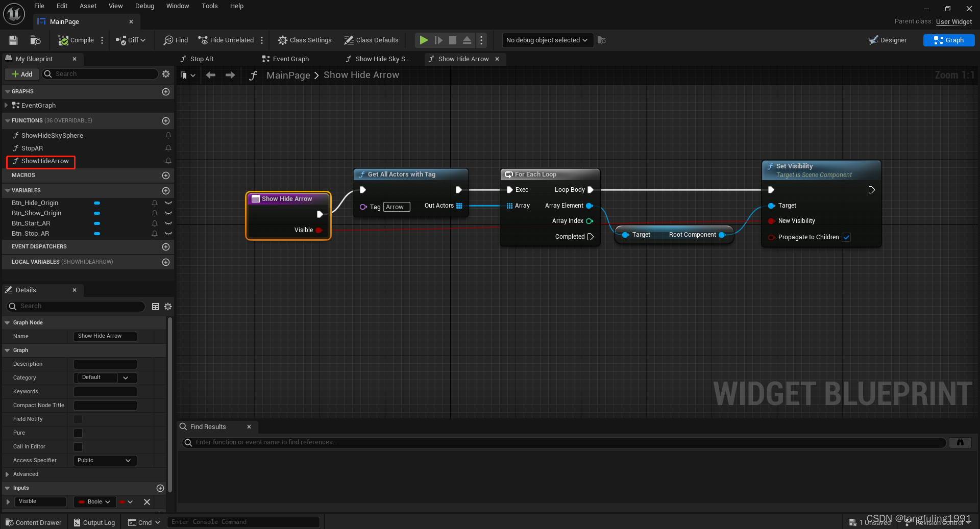Open the graph bookmarks dropdown
980x529 pixels.
coord(188,75)
